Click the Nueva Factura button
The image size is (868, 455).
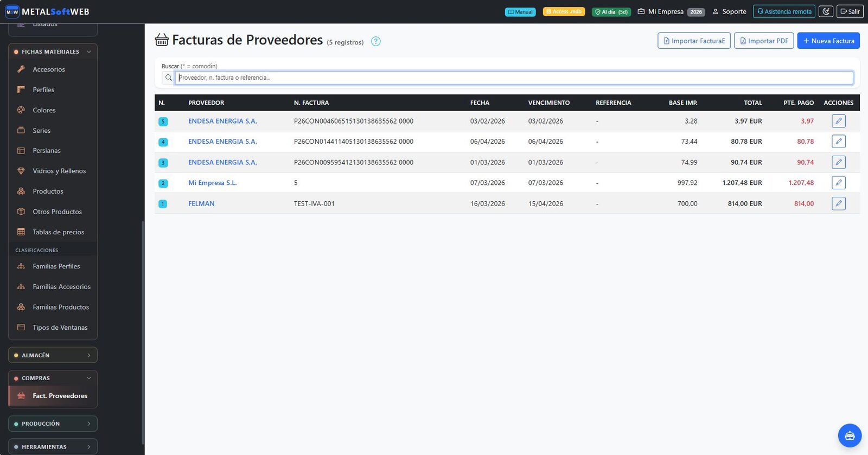click(x=828, y=41)
